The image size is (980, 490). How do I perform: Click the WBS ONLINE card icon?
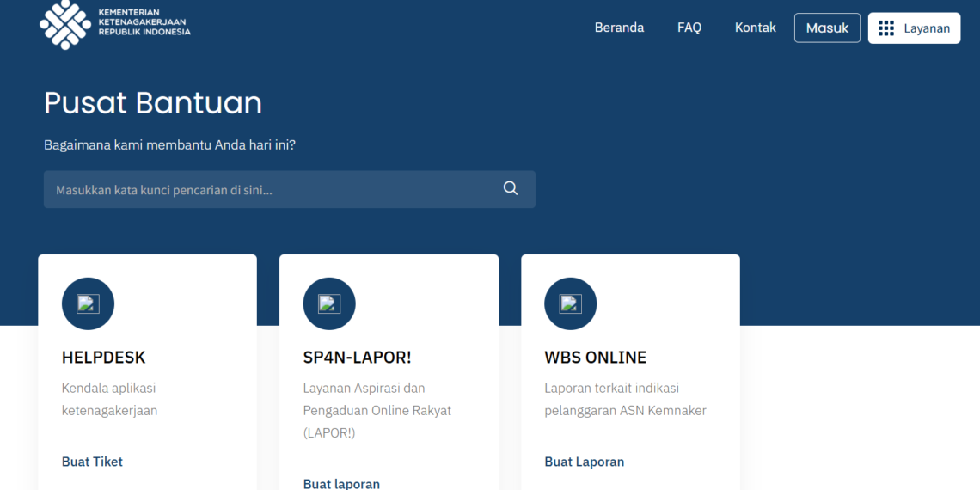(571, 303)
